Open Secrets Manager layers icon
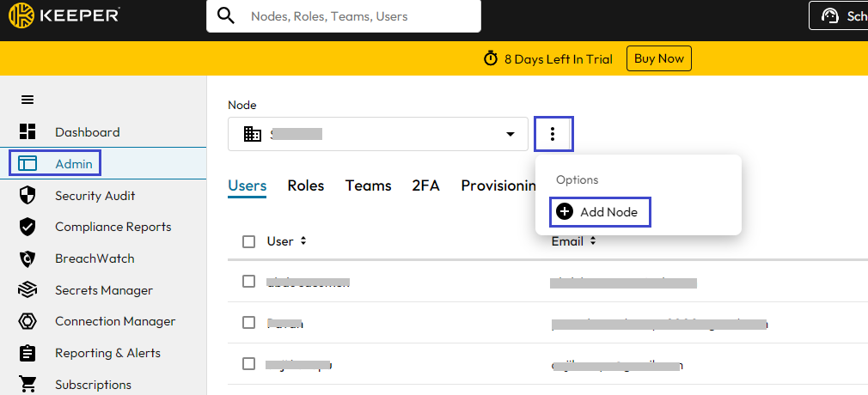 click(x=28, y=290)
